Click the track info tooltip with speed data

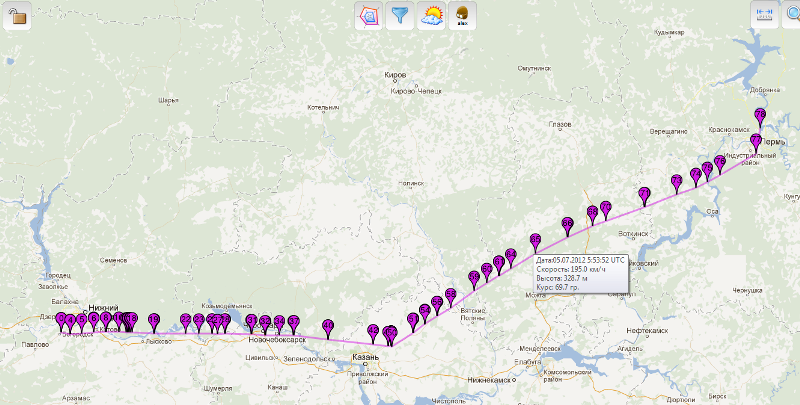[x=580, y=273]
